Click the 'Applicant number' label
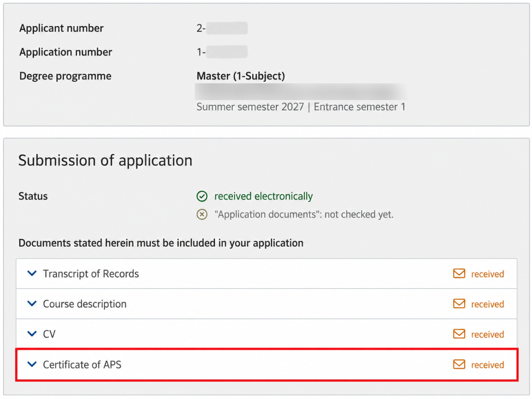Screen dimensions: 532x399 coord(61,28)
